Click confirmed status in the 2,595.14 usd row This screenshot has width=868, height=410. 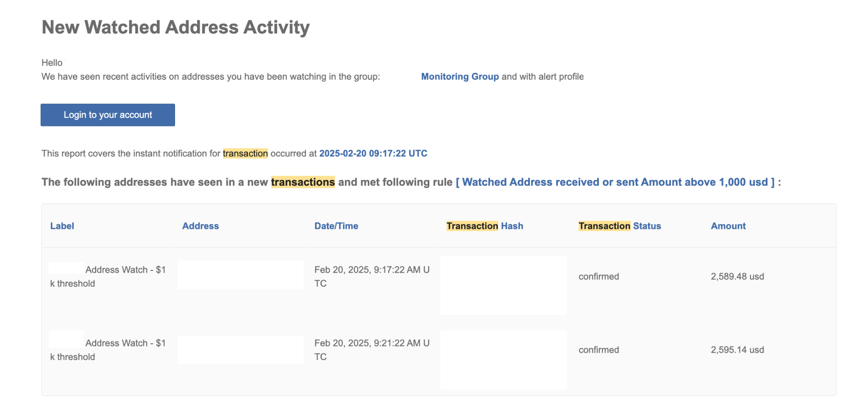click(599, 350)
